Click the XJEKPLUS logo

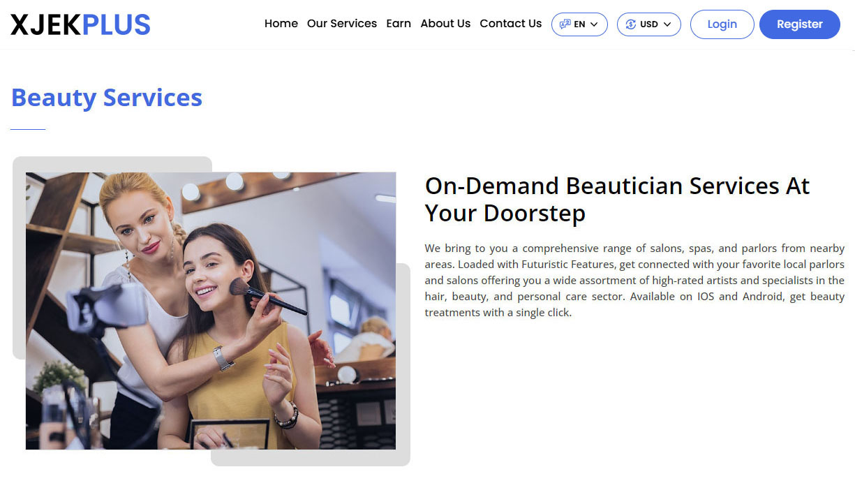pyautogui.click(x=80, y=24)
